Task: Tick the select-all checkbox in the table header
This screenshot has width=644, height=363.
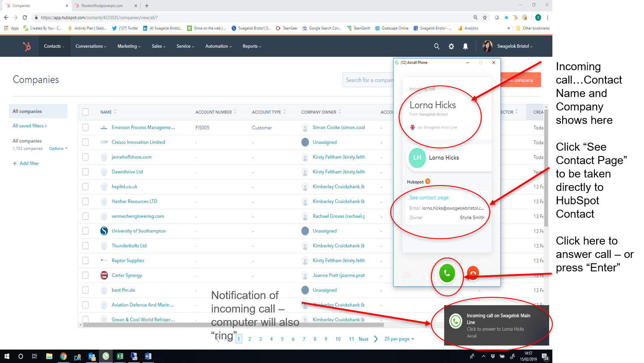Action: 85,112
